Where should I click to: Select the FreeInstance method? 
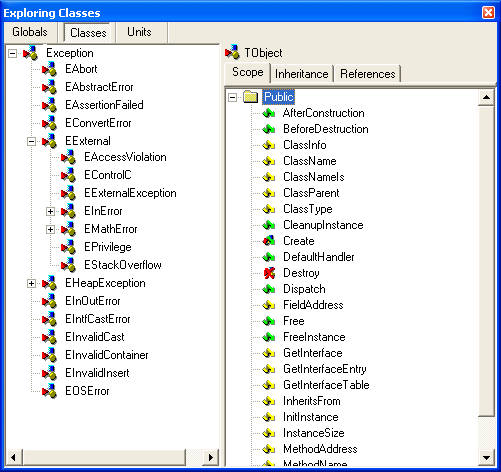(314, 337)
